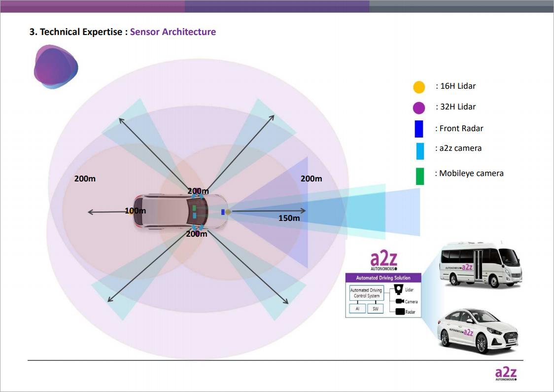Click the upper-left diagonal arrow head

point(121,120)
